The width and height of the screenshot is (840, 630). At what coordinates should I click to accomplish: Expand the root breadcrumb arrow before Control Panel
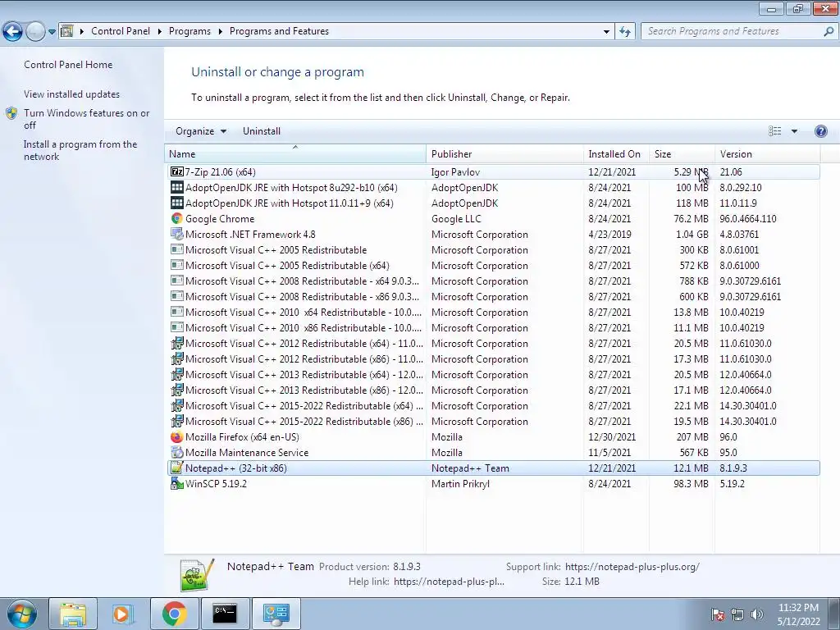click(82, 31)
